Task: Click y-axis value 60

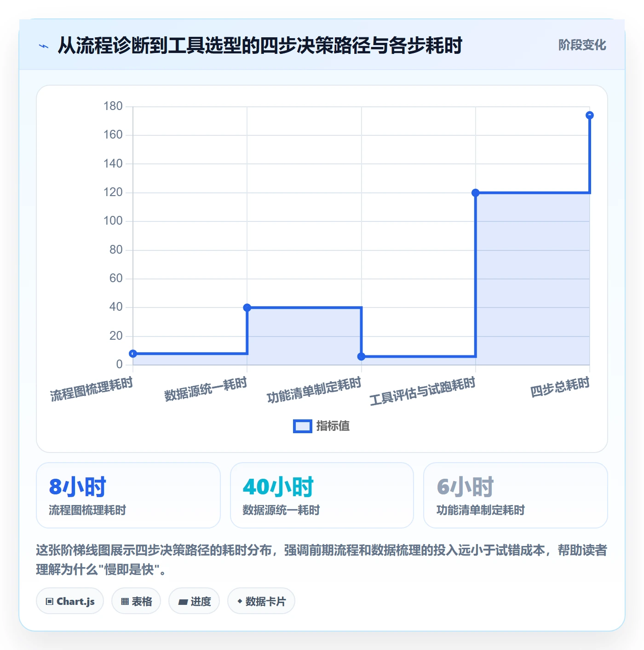Action: [x=116, y=279]
